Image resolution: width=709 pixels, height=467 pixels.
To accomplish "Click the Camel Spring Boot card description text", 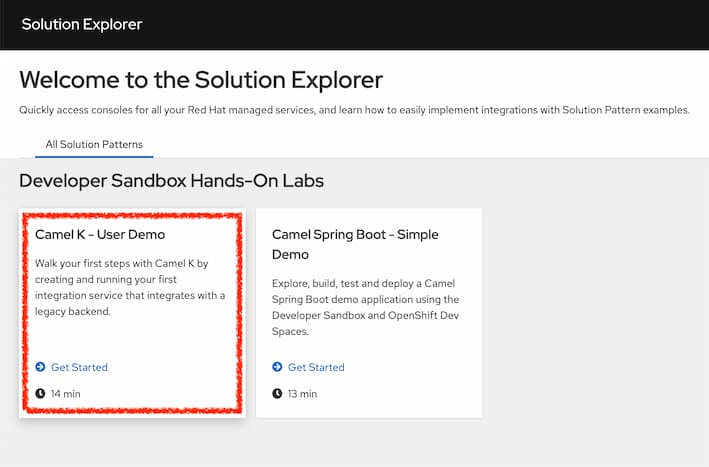I will (365, 307).
